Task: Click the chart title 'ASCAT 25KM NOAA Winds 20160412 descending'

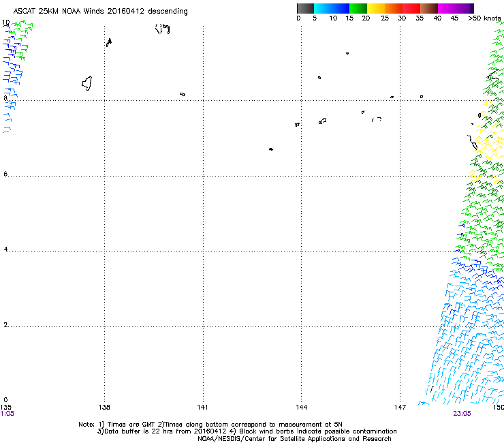Action: point(100,12)
